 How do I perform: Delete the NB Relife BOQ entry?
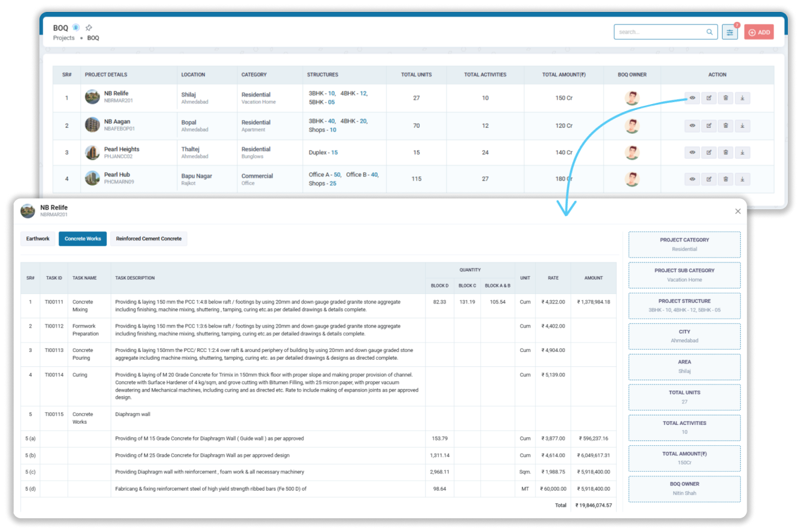click(x=726, y=98)
